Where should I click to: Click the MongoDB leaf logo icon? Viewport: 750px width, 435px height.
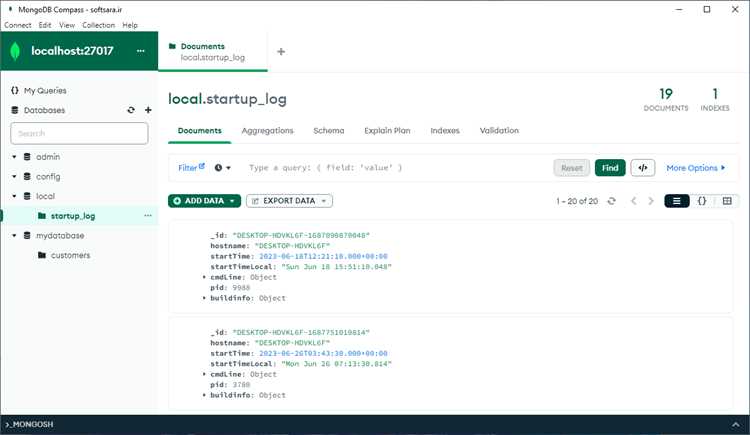click(15, 51)
